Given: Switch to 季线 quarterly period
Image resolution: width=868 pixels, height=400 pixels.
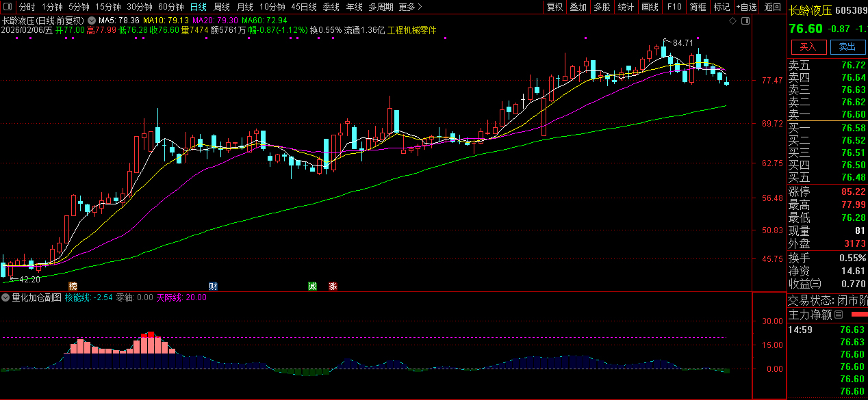Looking at the screenshot, I should point(331,7).
